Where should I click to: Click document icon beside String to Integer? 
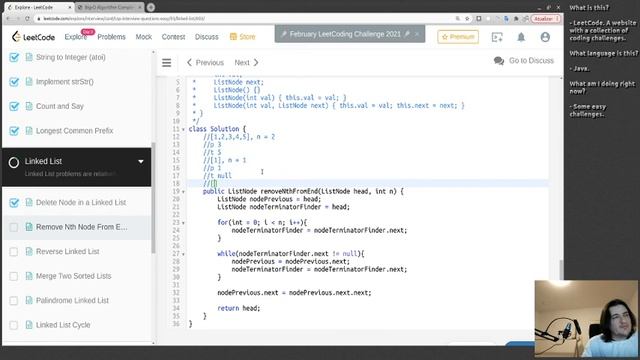[x=29, y=57]
